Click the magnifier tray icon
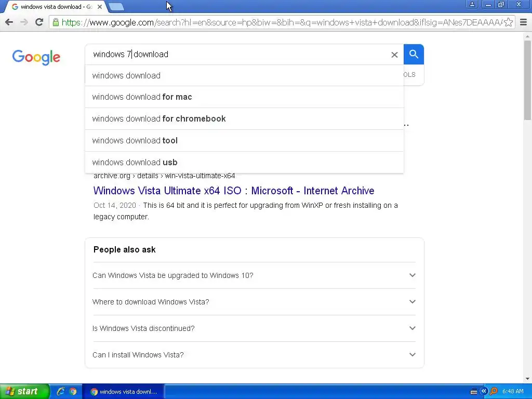This screenshot has width=532, height=399. pos(494,391)
